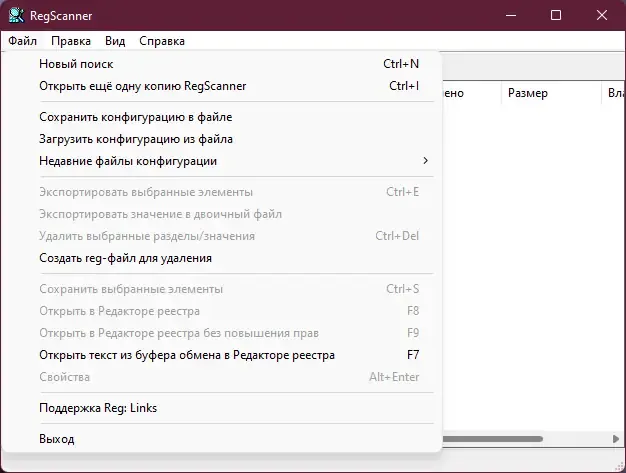Choose Открыть текст из буфера обмена
The image size is (626, 473).
(x=222, y=355)
